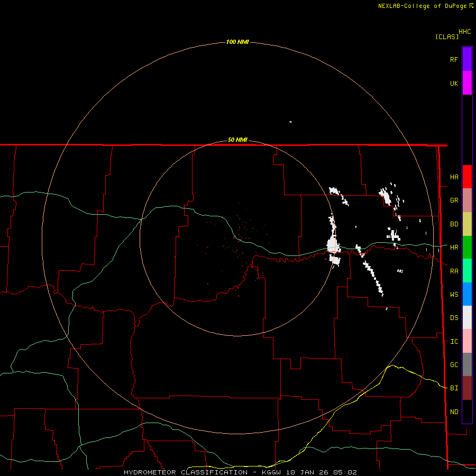Click the DS legend label
The width and height of the screenshot is (476, 476).
click(454, 318)
